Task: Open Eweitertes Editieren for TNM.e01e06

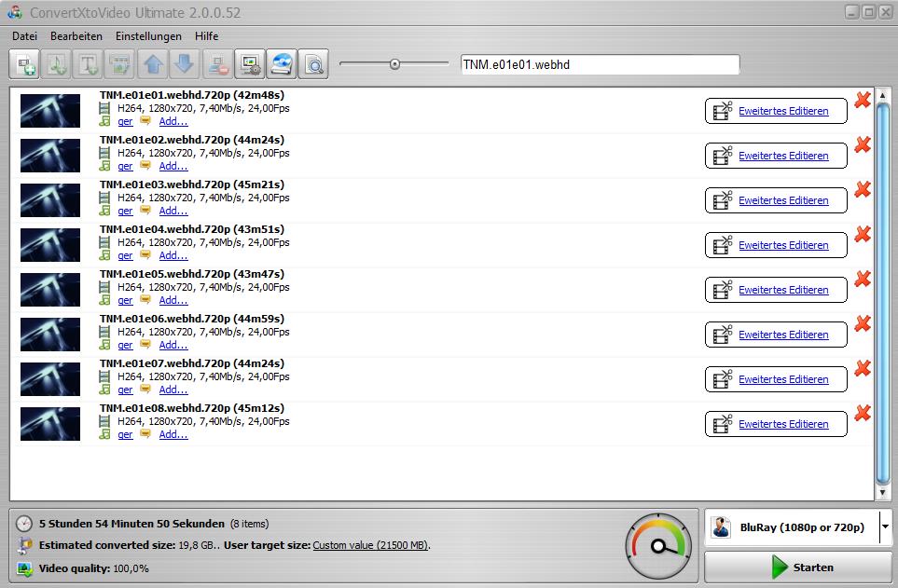Action: [x=776, y=335]
